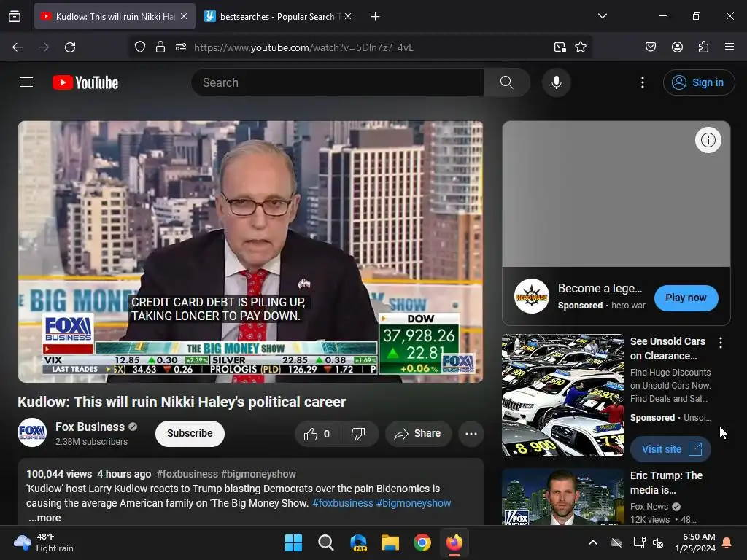Open the Fox Business channel name
The image size is (747, 560).
(x=90, y=427)
